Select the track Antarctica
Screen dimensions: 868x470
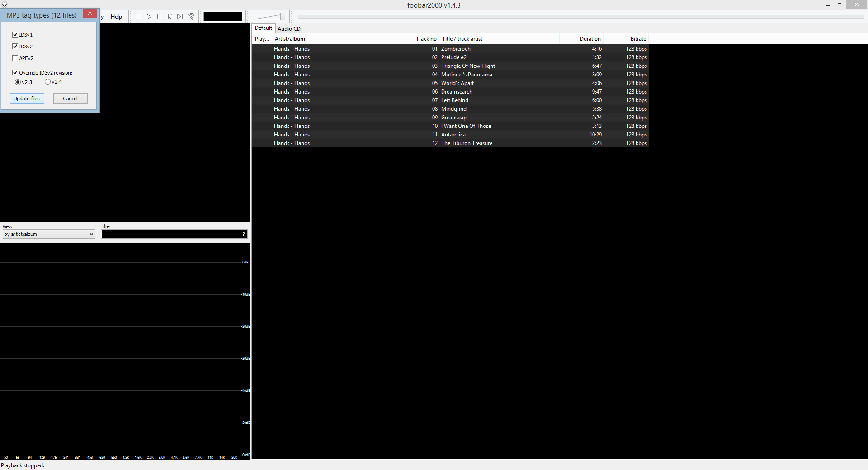pyautogui.click(x=450, y=135)
